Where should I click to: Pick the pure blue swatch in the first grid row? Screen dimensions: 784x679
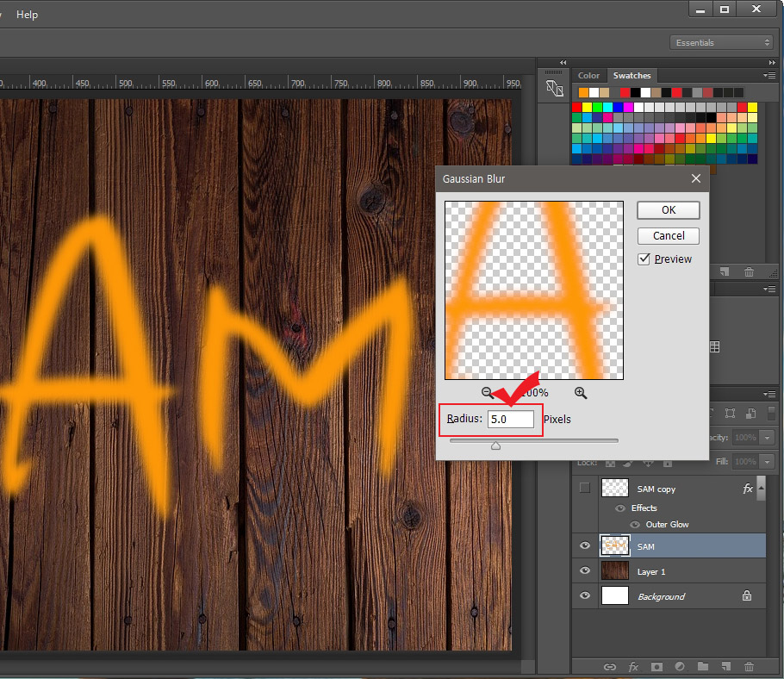[x=618, y=107]
